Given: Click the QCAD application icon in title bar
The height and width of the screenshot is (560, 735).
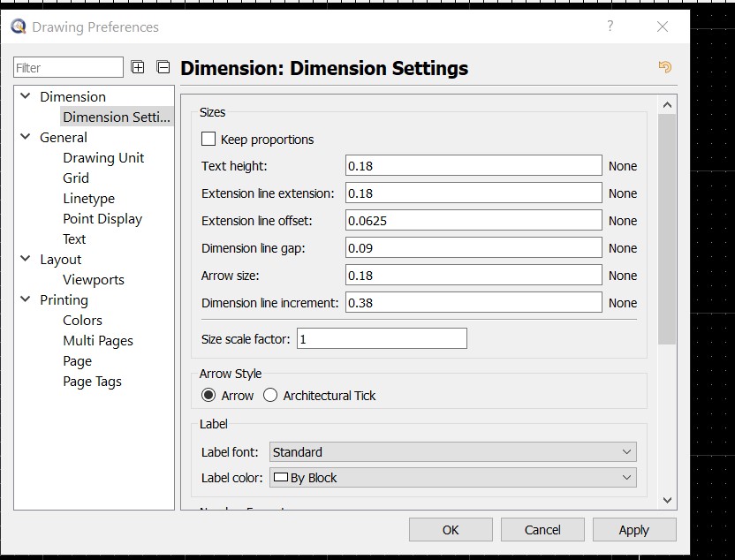Looking at the screenshot, I should click(x=19, y=26).
